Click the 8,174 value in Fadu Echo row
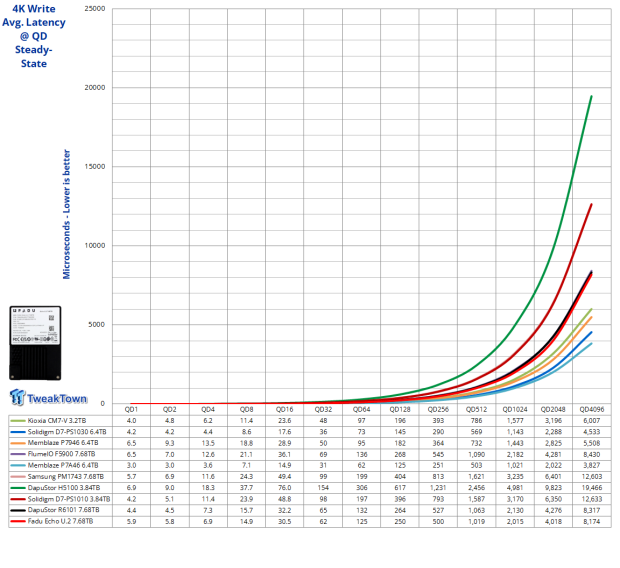This screenshot has height=568, width=620. [592, 521]
